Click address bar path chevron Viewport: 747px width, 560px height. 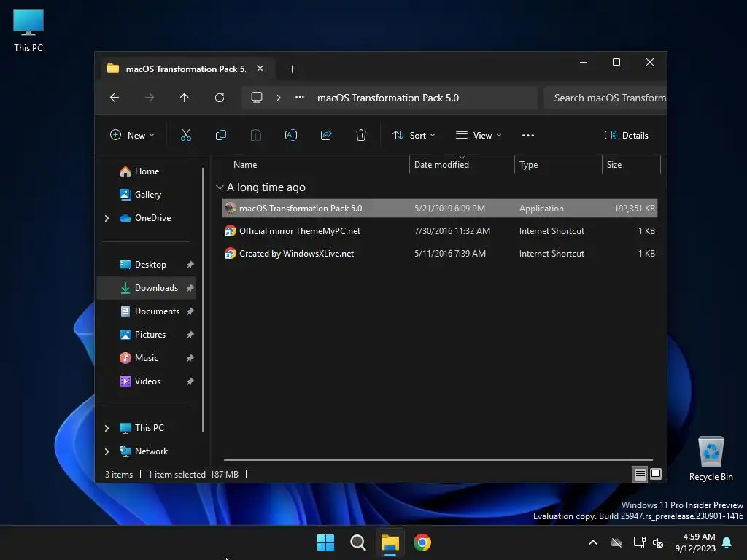[x=279, y=98]
